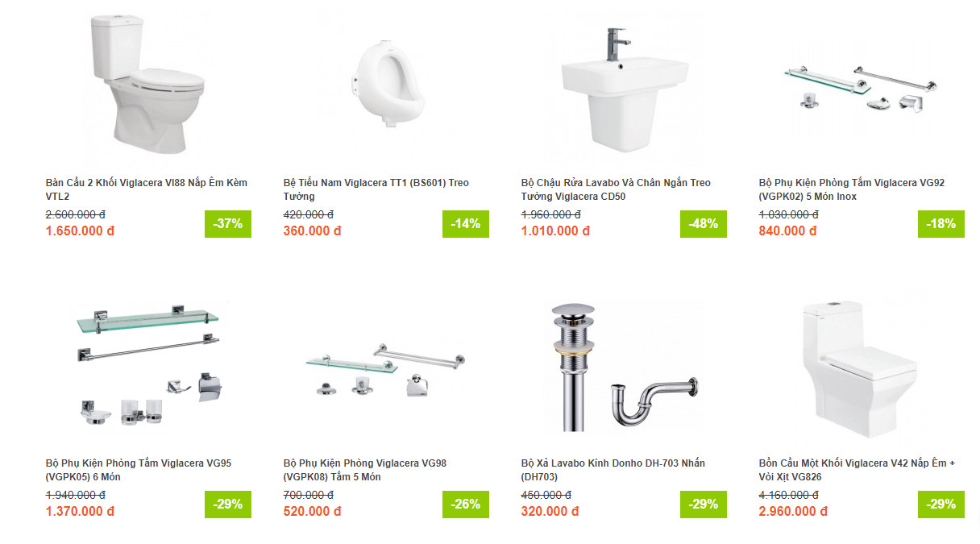The height and width of the screenshot is (544, 980).
Task: Open the VG95 6-piece accessory set photo
Action: 148,365
